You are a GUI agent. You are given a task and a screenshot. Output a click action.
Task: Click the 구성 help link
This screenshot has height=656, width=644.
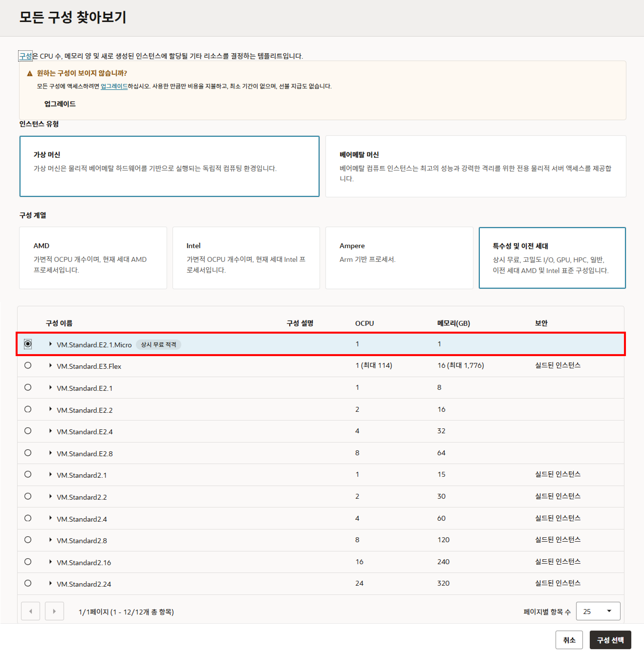[x=25, y=56]
